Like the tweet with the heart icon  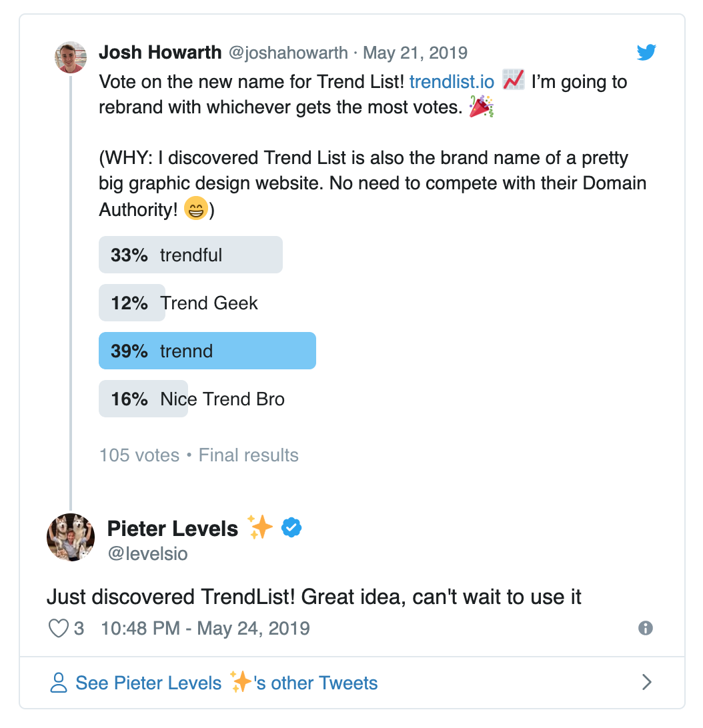59,628
